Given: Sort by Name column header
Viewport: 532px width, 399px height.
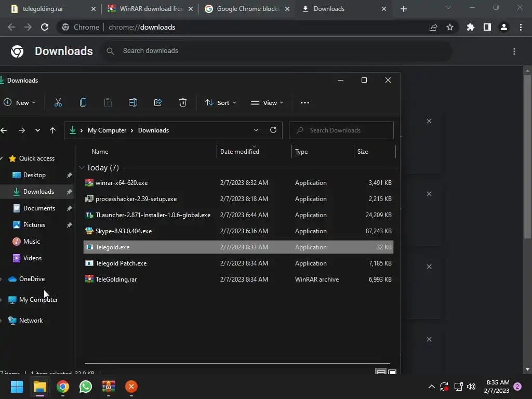Looking at the screenshot, I should [x=100, y=152].
